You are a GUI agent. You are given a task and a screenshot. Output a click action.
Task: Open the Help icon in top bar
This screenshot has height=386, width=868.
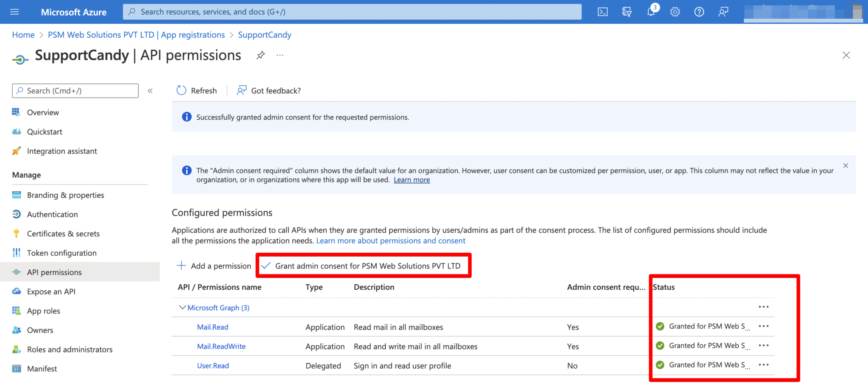pos(699,11)
